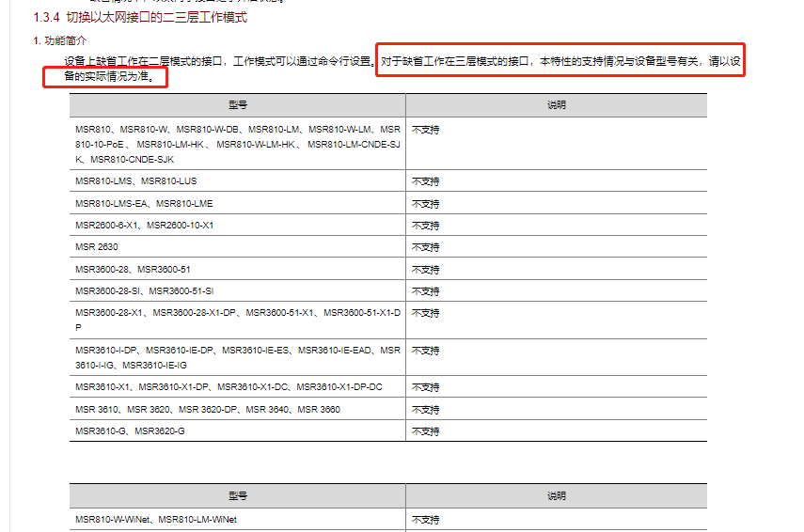Select the cell starting MSR3600-28-X1、MSR3600-28-X1-DP
Screen dimensions: 804x532
click(x=238, y=320)
